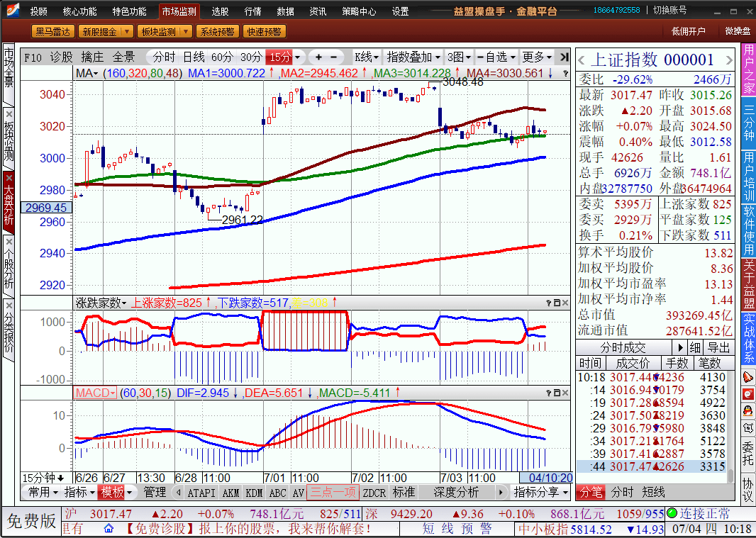The width and height of the screenshot is (756, 538).
Task: Open the red Weibo icon on right sidebar
Action: pos(747,394)
